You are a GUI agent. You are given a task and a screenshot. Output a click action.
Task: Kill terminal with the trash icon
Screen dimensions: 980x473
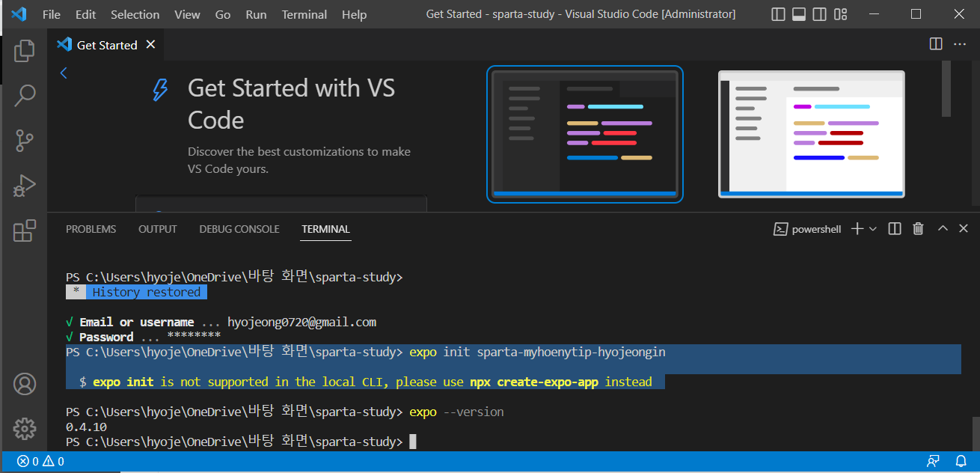[x=919, y=229]
